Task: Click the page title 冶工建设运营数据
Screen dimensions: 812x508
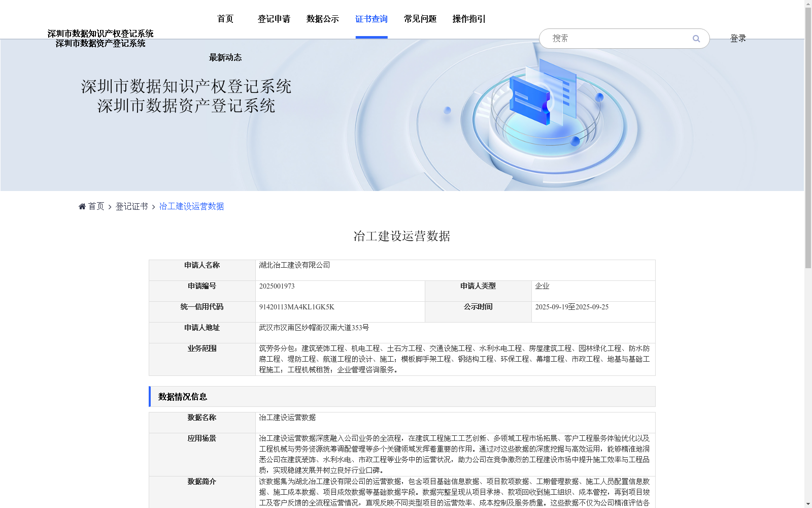Action: [402, 236]
